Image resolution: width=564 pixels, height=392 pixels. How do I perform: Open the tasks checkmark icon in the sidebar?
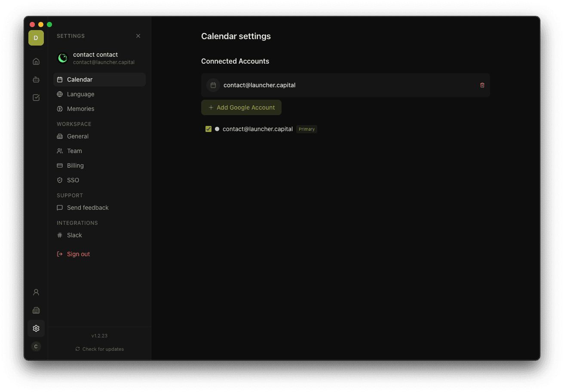[36, 98]
